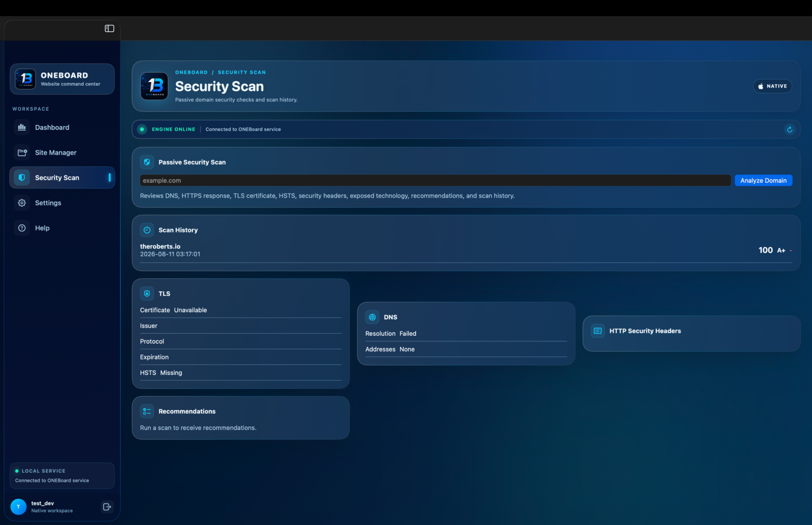Refresh the engine connection status

pos(789,130)
